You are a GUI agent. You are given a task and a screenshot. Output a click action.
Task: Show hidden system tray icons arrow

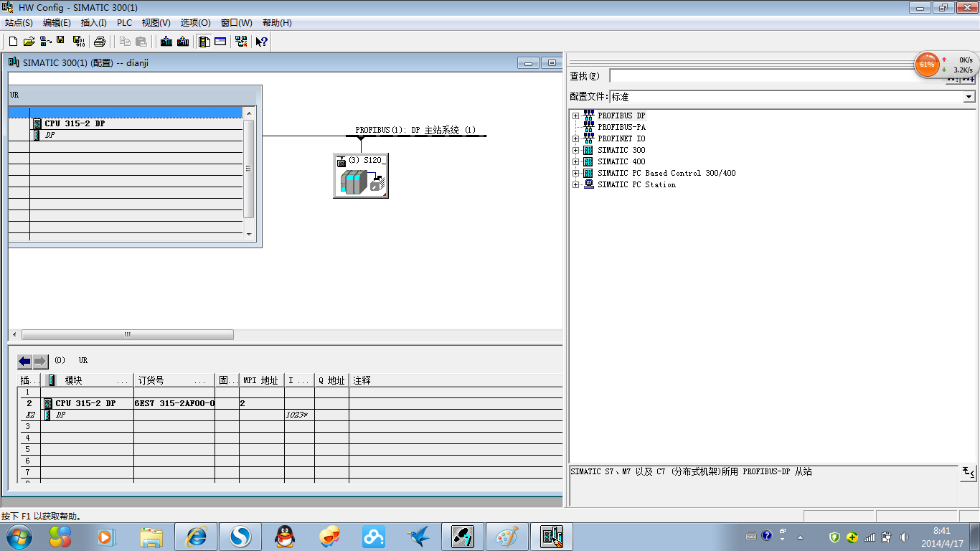click(x=801, y=537)
